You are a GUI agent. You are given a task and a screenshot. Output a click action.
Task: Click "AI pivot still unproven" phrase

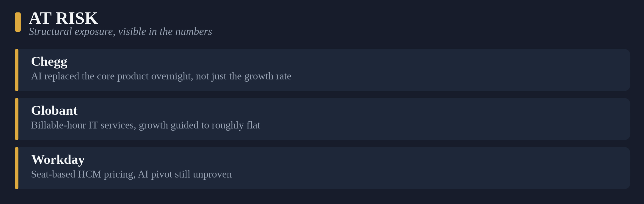[x=185, y=174]
